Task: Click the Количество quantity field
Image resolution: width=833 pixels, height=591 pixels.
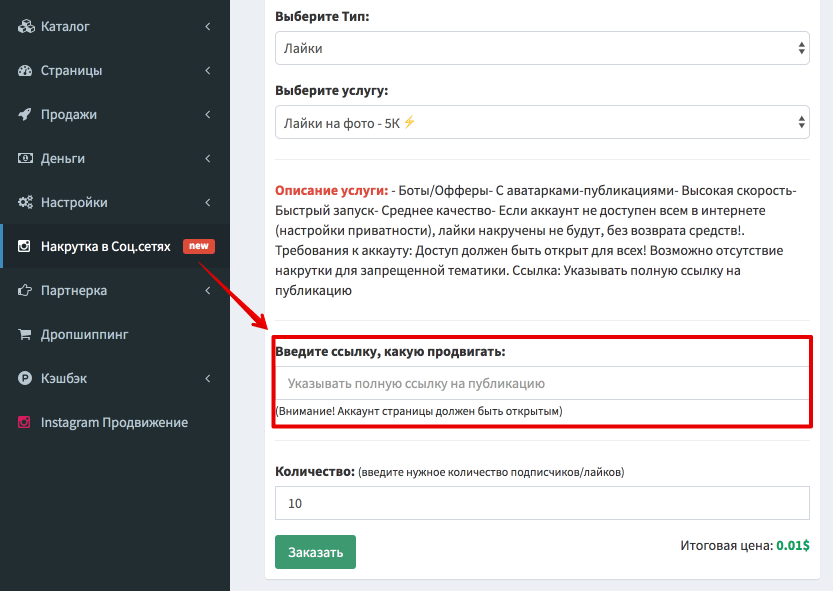Action: click(541, 504)
